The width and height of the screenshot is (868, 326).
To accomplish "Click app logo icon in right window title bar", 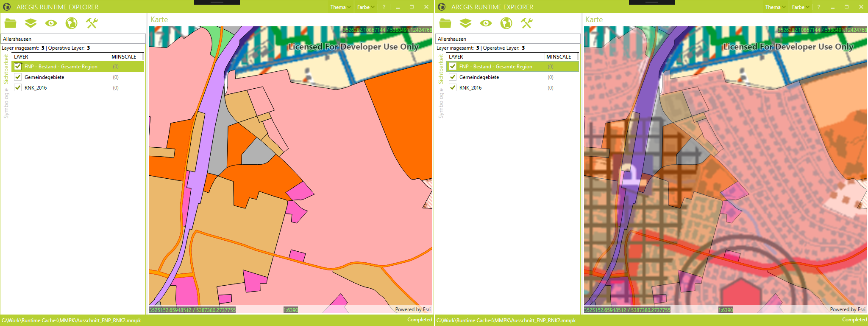I will click(442, 7).
